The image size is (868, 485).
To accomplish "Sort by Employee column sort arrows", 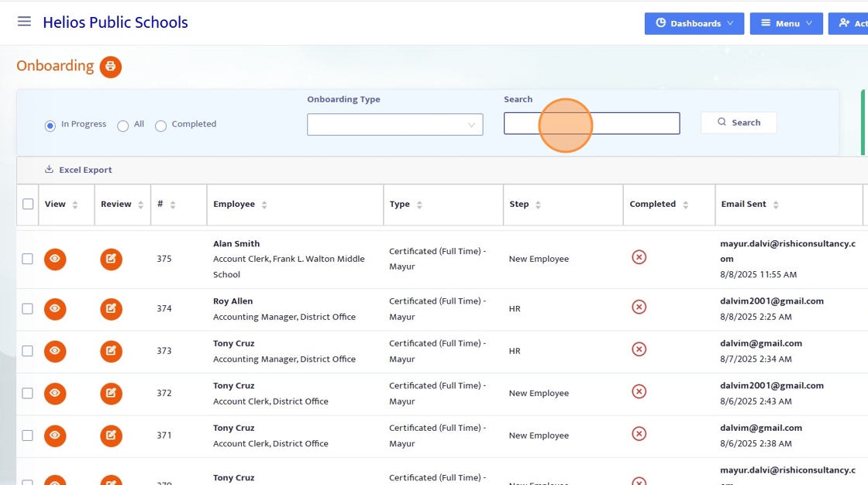I will click(x=264, y=205).
